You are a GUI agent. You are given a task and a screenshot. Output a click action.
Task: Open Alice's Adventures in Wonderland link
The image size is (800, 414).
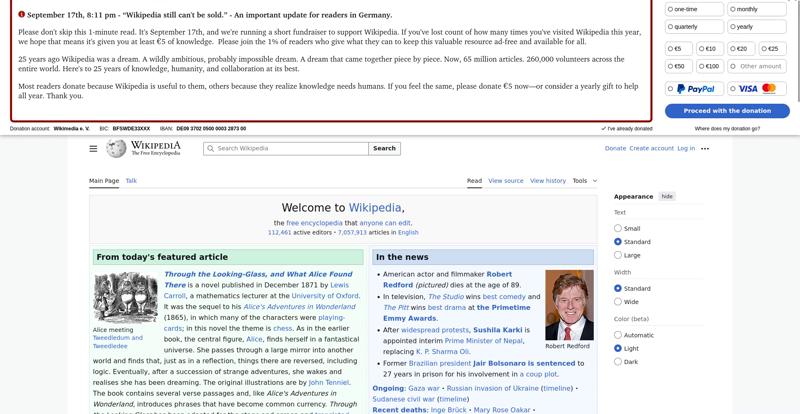[x=299, y=307]
